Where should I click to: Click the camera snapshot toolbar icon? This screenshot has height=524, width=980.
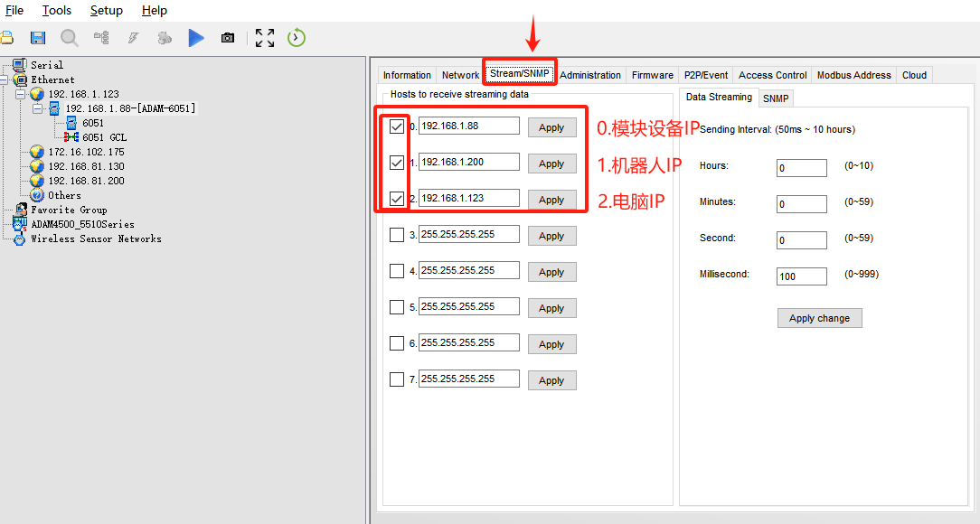click(228, 38)
